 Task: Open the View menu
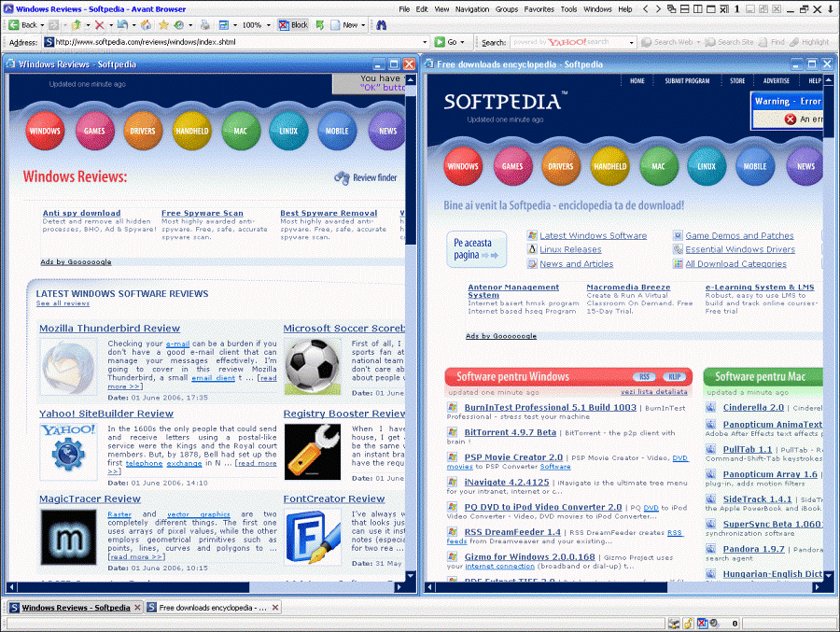(x=441, y=9)
